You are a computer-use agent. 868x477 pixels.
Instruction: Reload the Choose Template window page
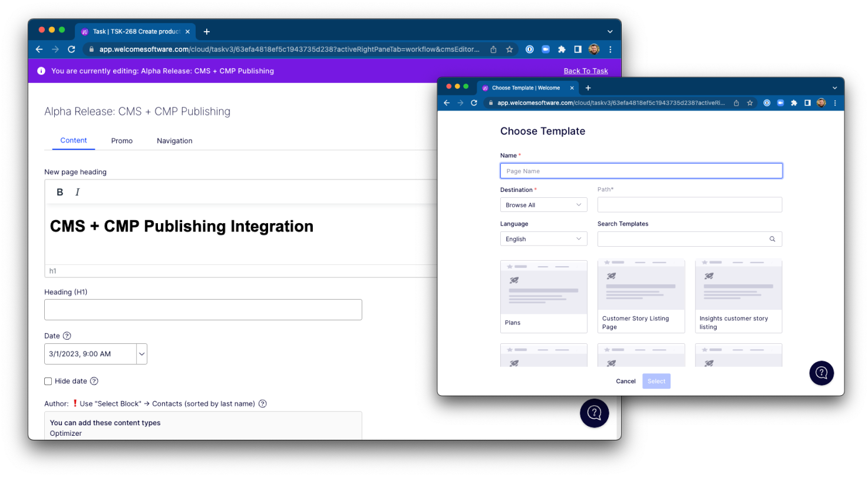[x=474, y=102]
